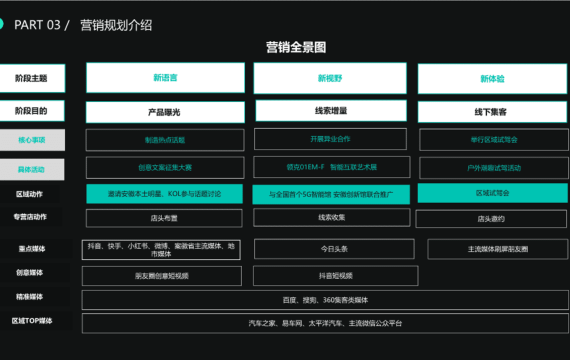Select the 户外潮趣试驾活动 box

point(494,168)
